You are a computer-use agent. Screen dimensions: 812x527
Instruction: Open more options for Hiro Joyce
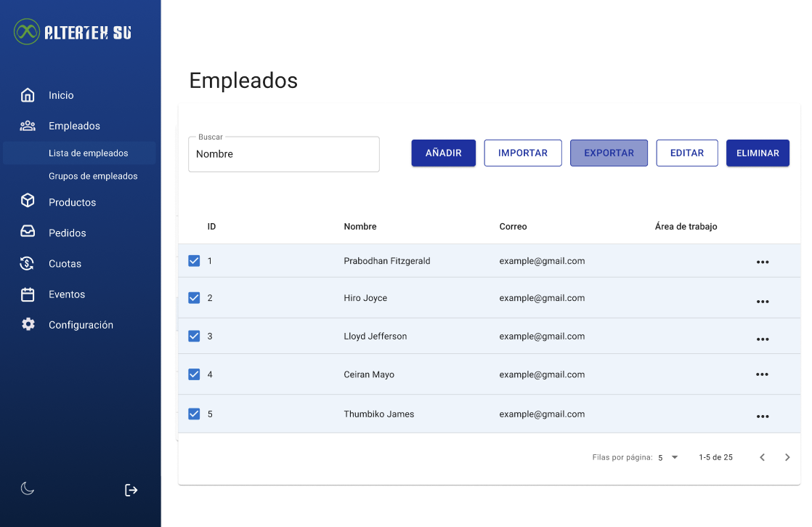763,301
